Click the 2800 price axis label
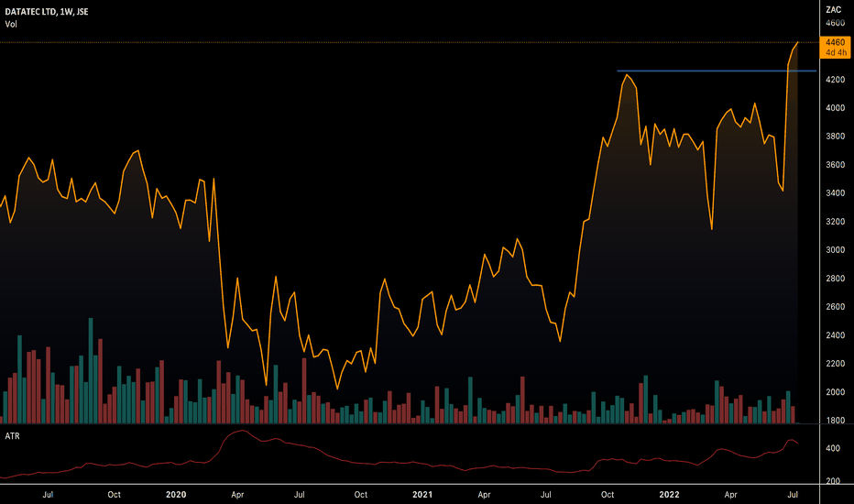 [835, 279]
